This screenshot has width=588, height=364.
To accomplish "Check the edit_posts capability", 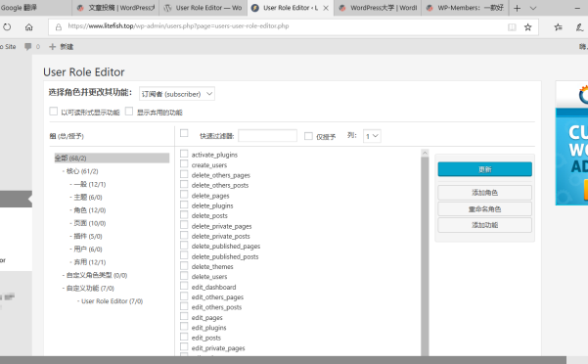I will coord(184,337).
